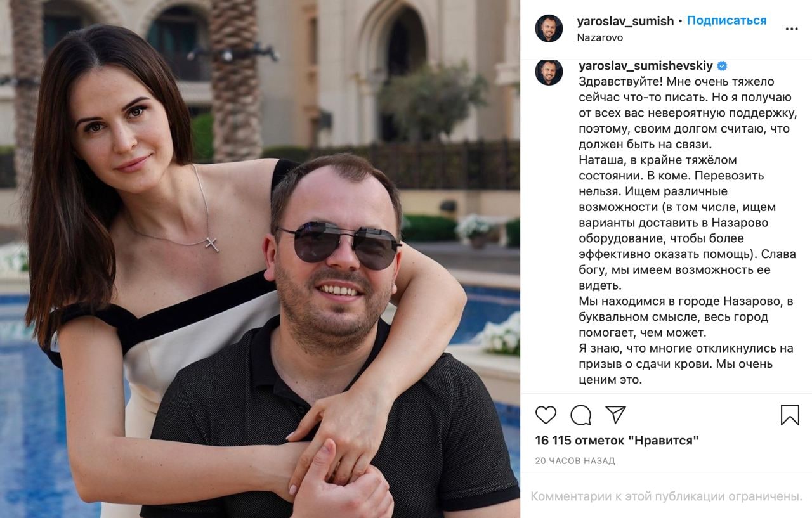Follow the account via Подписаться
Image resolution: width=812 pixels, height=518 pixels.
click(x=726, y=21)
